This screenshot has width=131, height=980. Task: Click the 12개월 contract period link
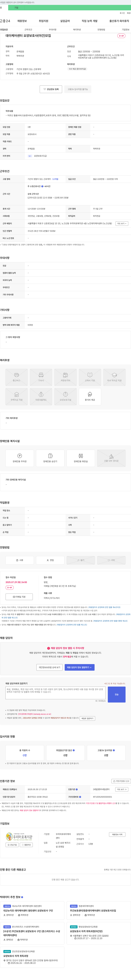(56, 179)
